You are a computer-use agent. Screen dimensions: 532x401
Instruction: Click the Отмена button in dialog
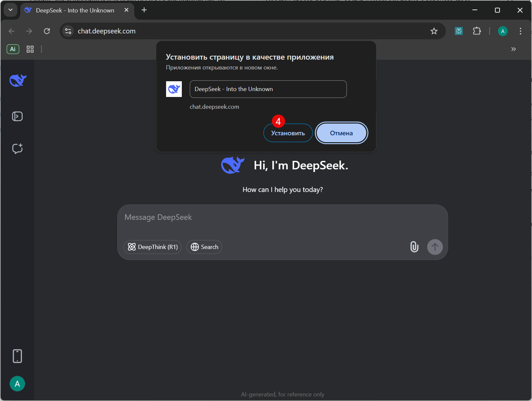tap(341, 133)
